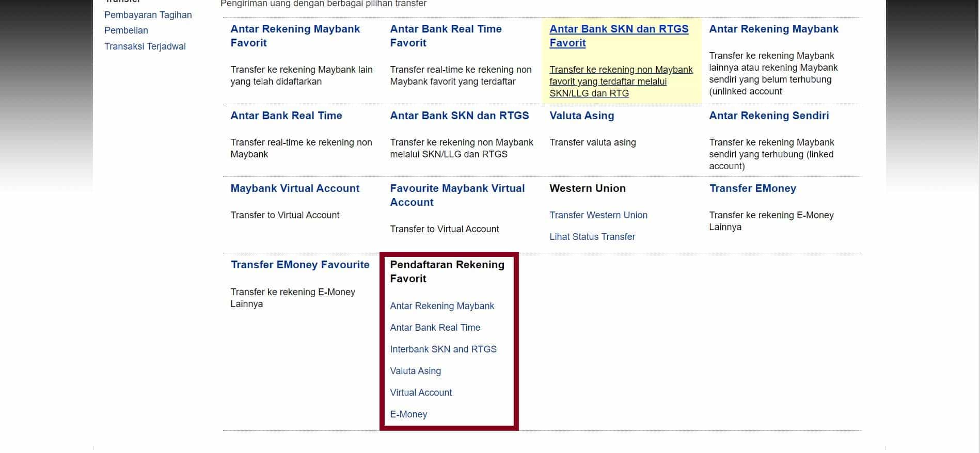
Task: View Lihat Status Transfer link
Action: [592, 237]
